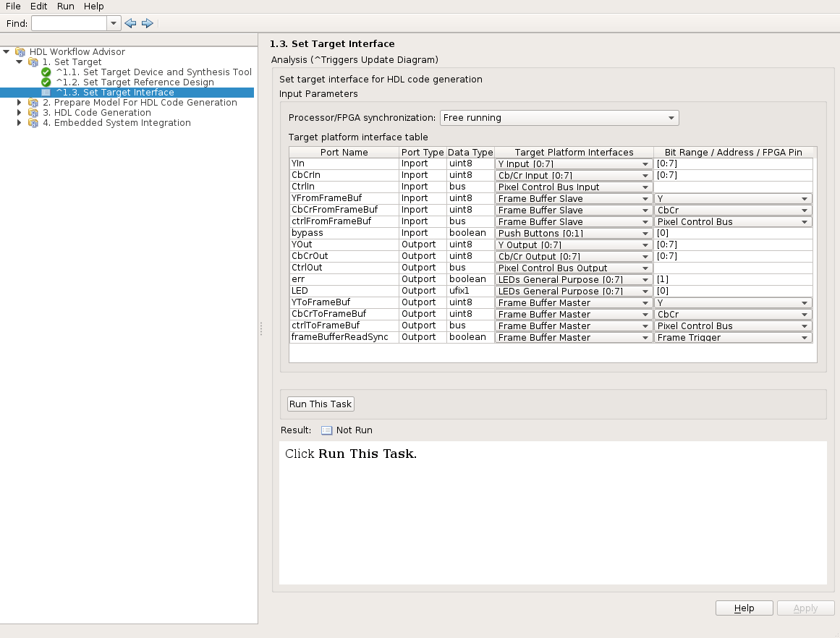This screenshot has width=840, height=638.
Task: Click the Set Target folder icon
Action: click(x=33, y=62)
